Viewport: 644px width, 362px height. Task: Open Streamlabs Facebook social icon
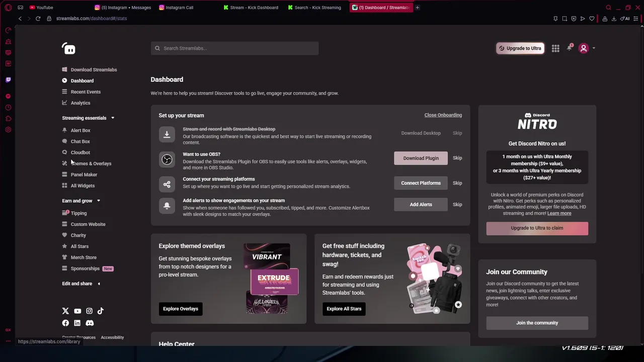tap(65, 323)
